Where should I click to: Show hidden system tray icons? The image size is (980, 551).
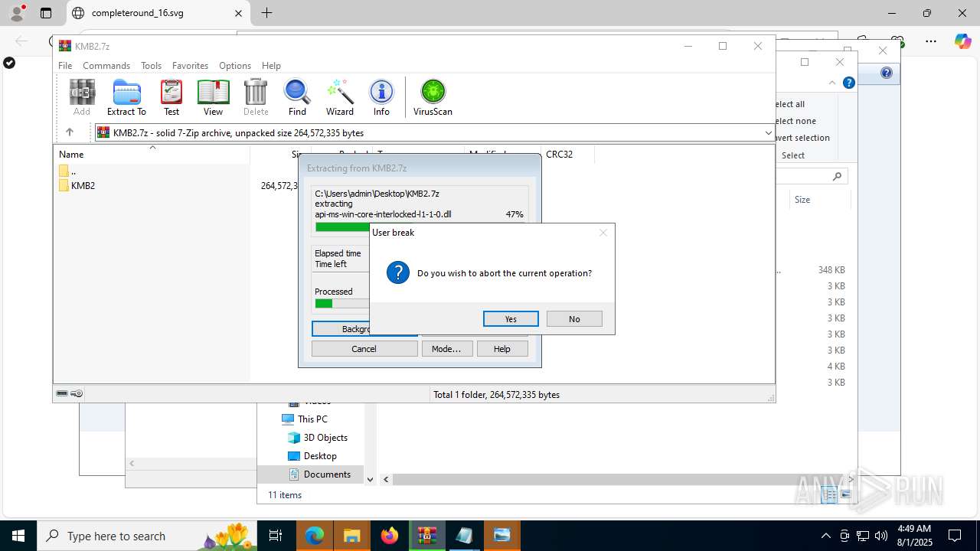click(825, 536)
